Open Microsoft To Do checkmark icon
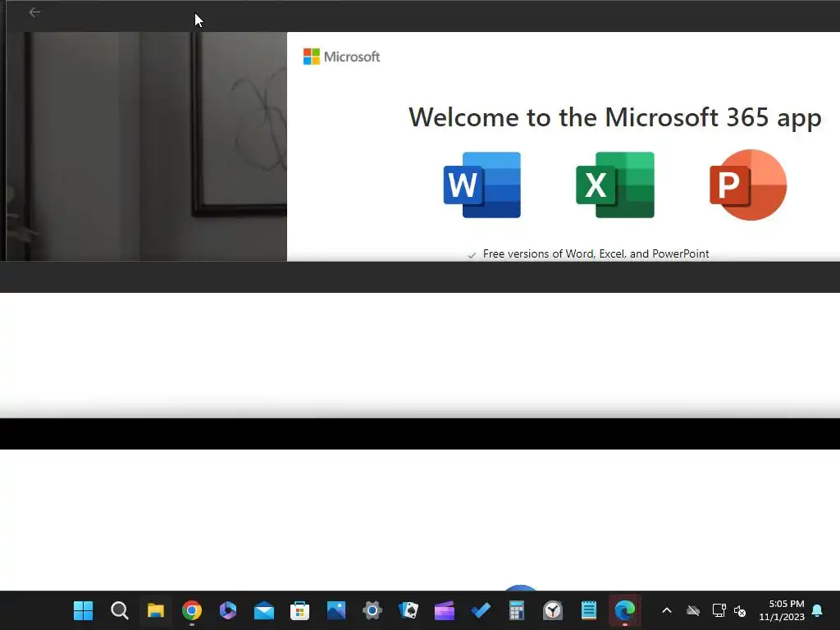 tap(481, 610)
